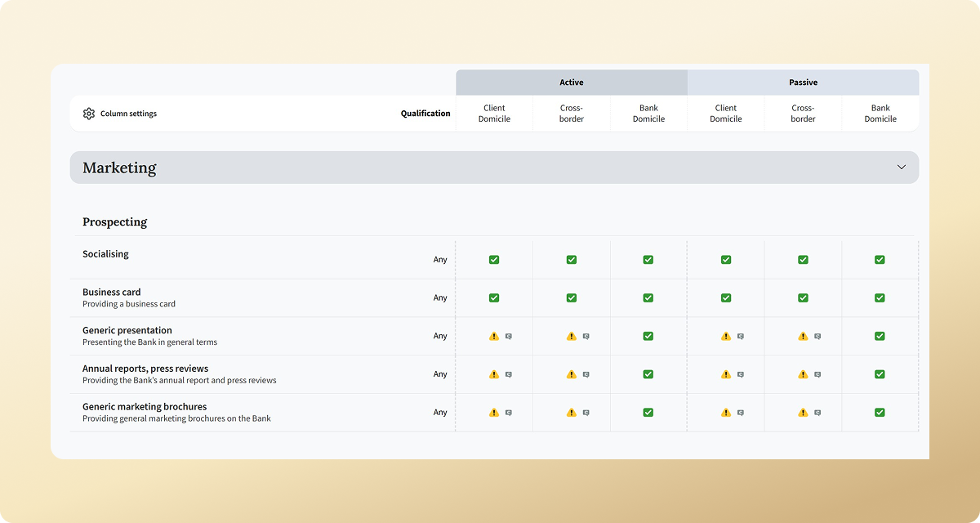Open the Column settings label
Viewport: 980px width, 523px height.
[128, 114]
